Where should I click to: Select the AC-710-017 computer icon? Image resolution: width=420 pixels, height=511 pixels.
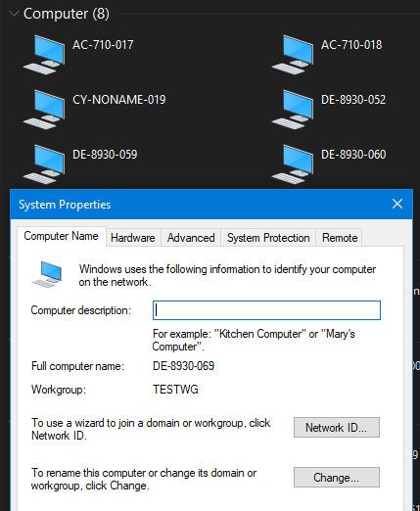click(x=44, y=55)
